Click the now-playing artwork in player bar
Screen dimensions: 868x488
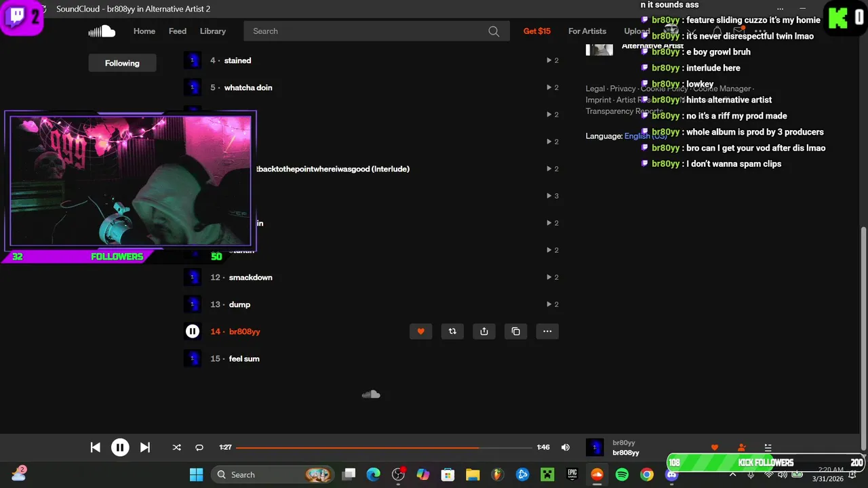tap(595, 447)
